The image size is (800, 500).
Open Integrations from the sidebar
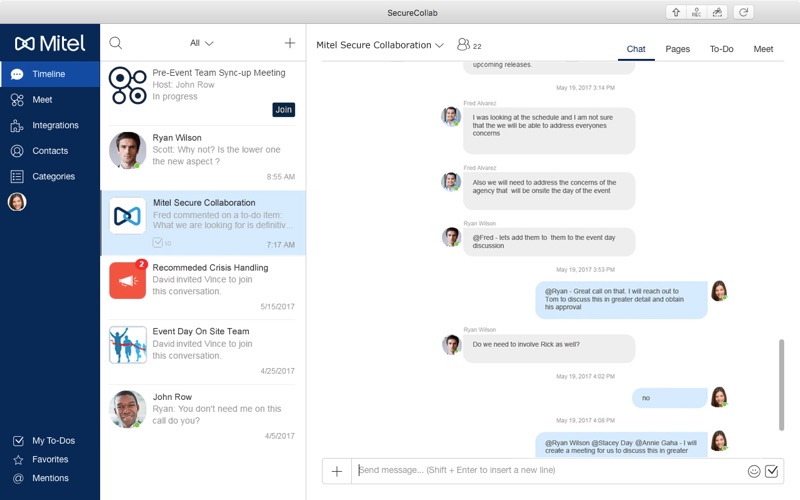coord(50,125)
